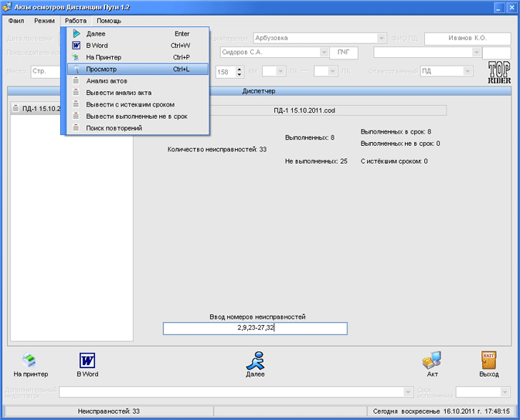Decrement the 158 spinner value
Viewport: 520px width, 420px height.
(x=240, y=74)
